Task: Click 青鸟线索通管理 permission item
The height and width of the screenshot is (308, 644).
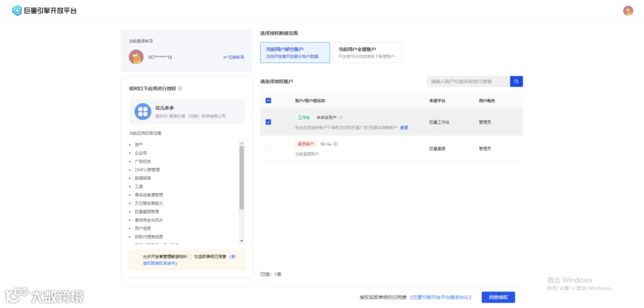Action: click(149, 195)
